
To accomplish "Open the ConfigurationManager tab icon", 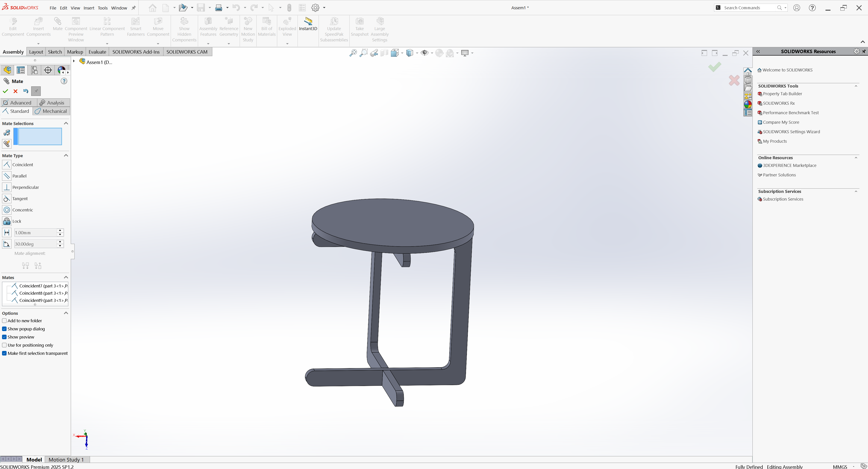I will pyautogui.click(x=34, y=70).
